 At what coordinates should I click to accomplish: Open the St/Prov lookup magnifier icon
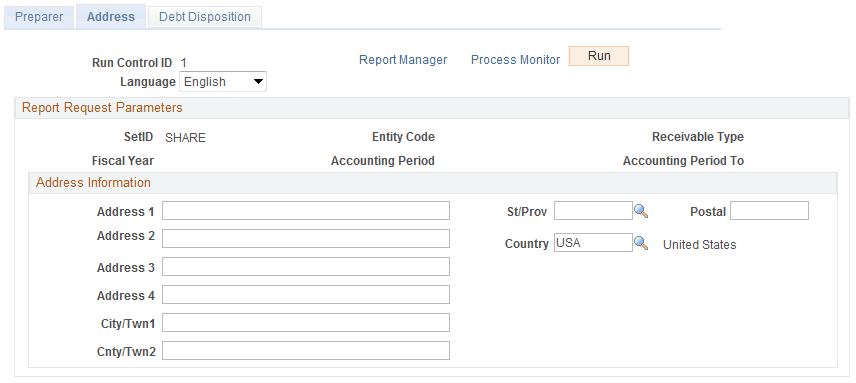tap(641, 211)
